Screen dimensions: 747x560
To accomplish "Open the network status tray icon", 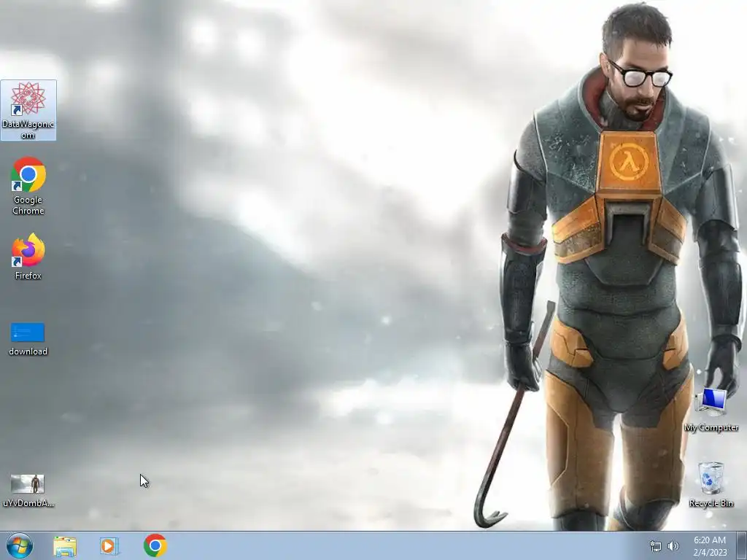I will [x=656, y=546].
